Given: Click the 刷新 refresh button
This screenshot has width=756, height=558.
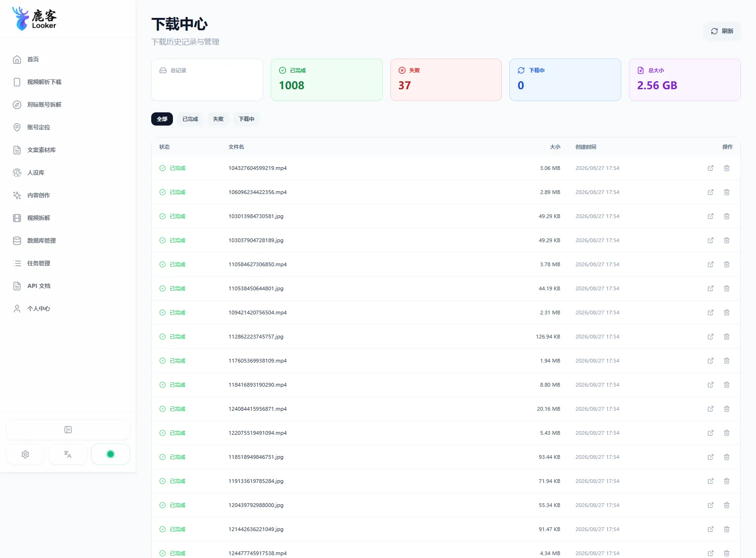Looking at the screenshot, I should (722, 31).
